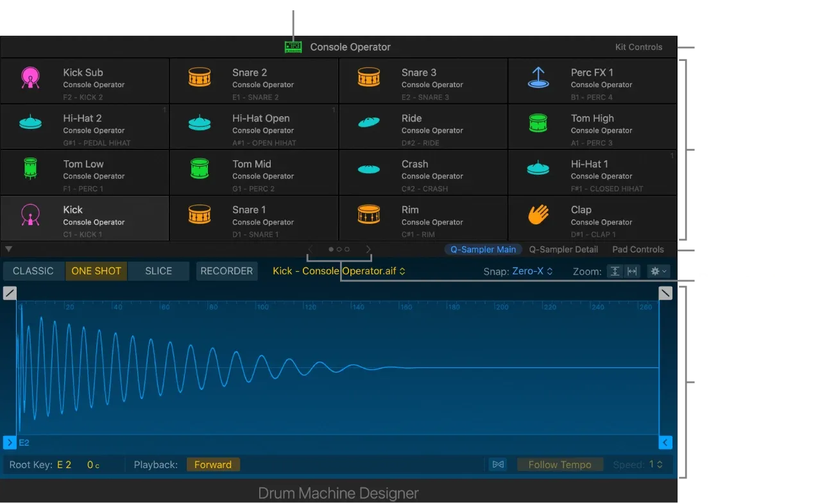Click the sample end marker handle
This screenshot has height=504, width=838.
665,442
